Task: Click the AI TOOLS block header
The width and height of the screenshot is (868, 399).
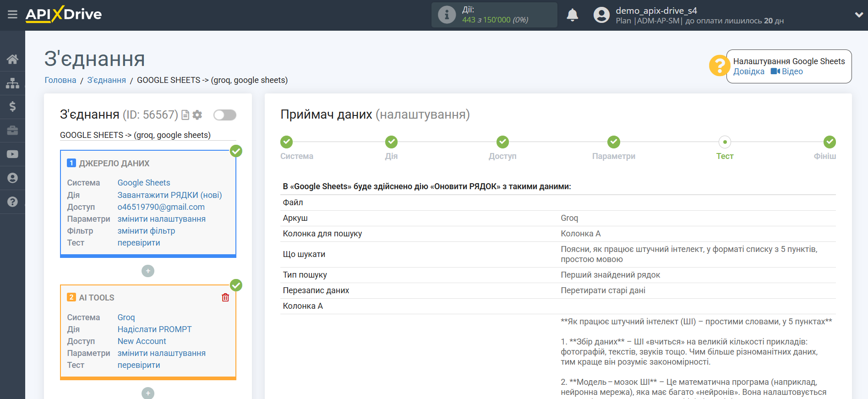Action: point(97,298)
